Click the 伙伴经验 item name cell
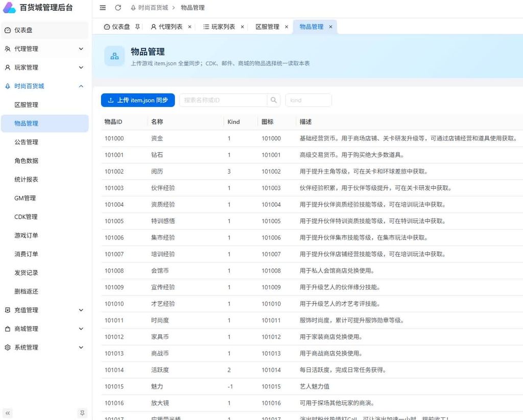This screenshot has height=420, width=523. click(x=163, y=188)
